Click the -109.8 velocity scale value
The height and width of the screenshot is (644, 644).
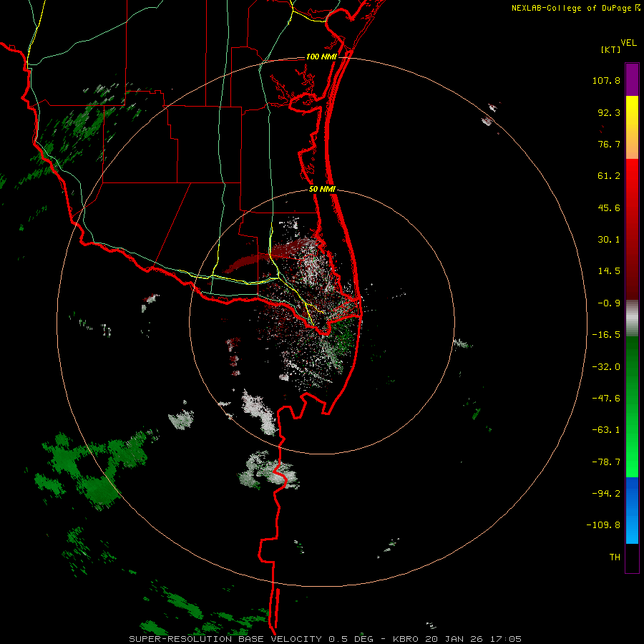click(x=603, y=525)
